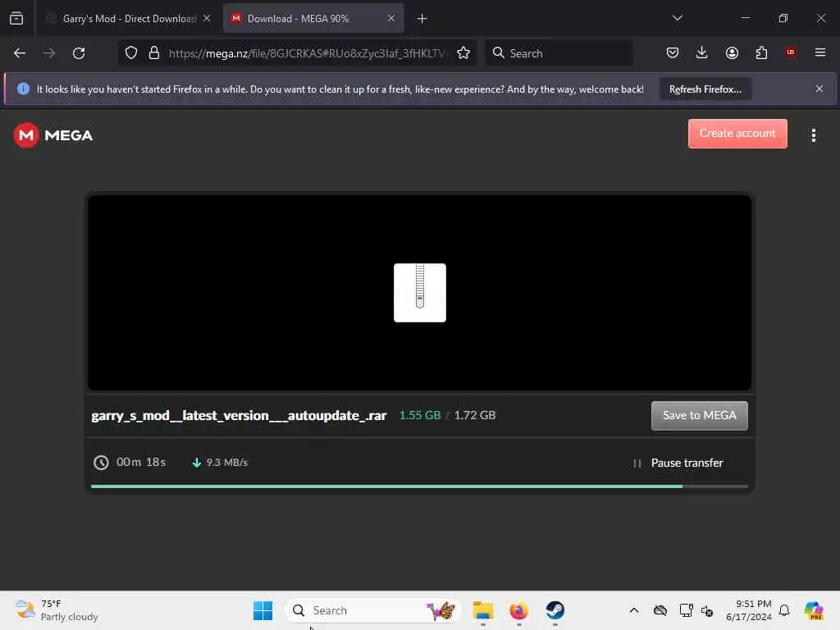Save page to Pocket
Viewport: 840px width, 630px height.
(x=673, y=52)
